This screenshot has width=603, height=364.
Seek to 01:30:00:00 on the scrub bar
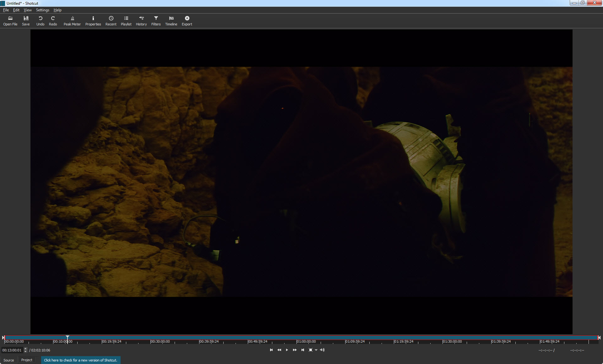click(x=452, y=341)
